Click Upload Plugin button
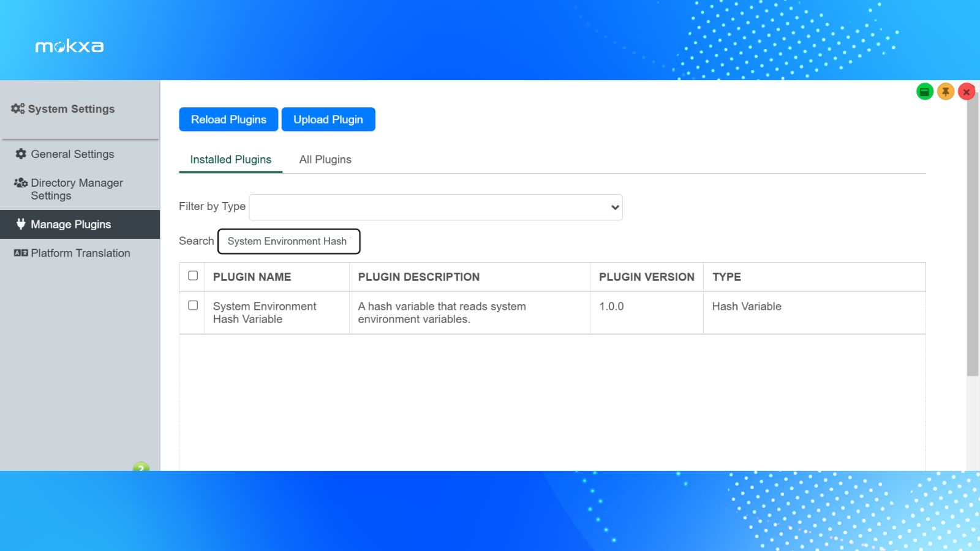Viewport: 980px width, 551px height. click(328, 119)
